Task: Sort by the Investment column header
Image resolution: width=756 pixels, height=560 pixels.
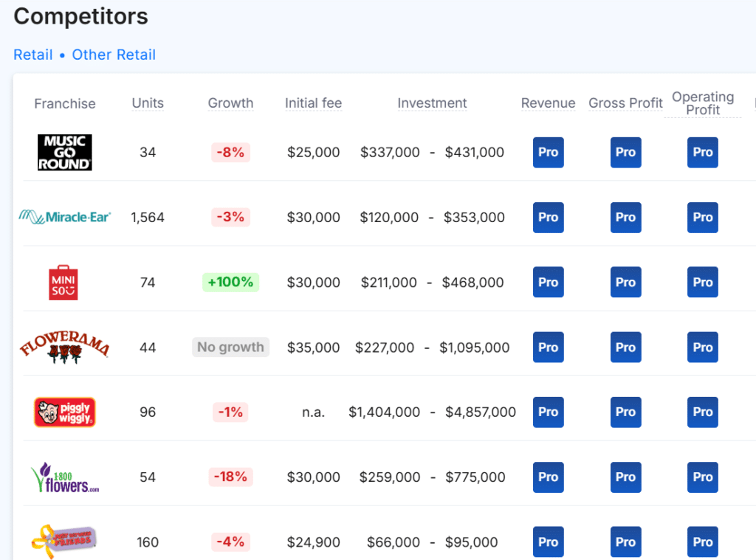Action: pos(432,103)
